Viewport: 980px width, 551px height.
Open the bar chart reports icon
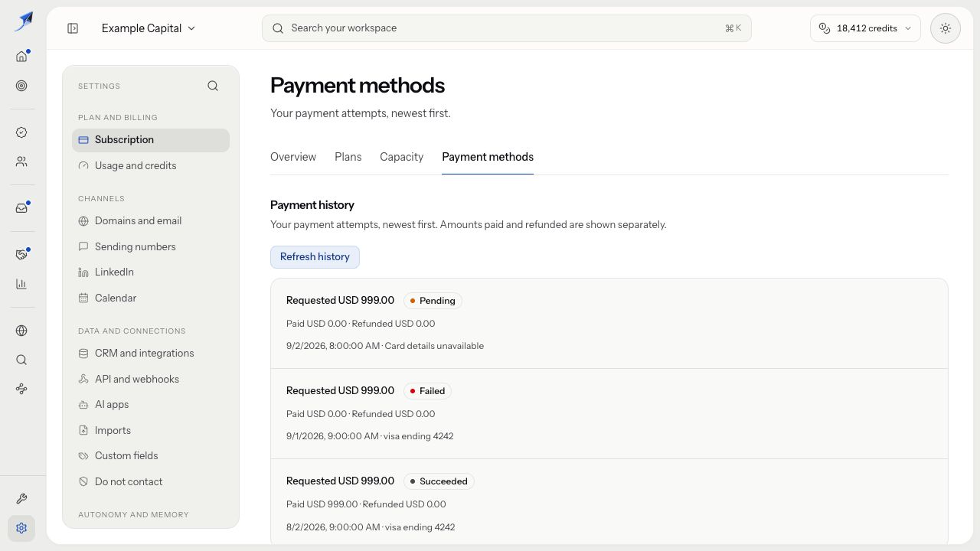21,284
